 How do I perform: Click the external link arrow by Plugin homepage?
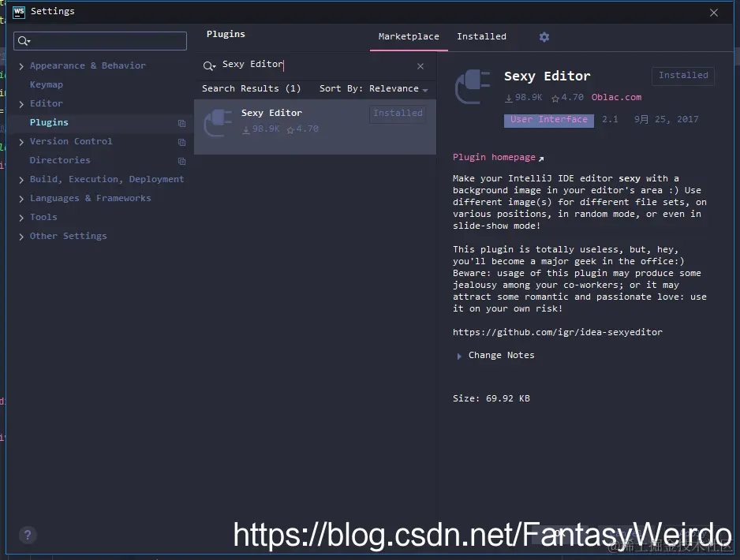541,159
